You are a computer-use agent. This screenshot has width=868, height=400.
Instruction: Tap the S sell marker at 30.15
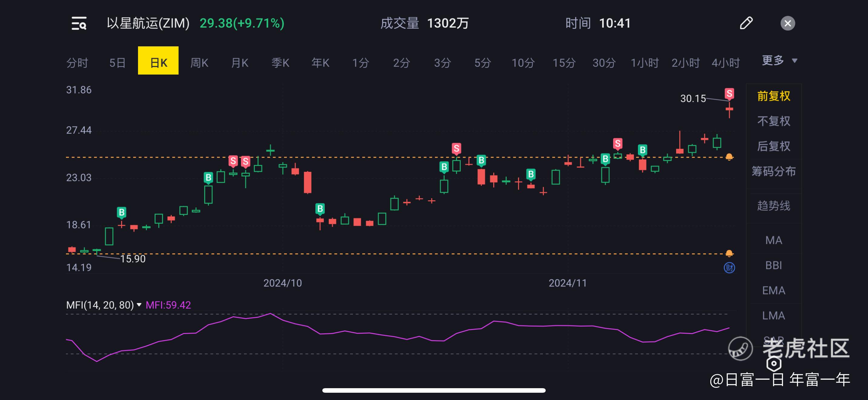click(x=729, y=94)
